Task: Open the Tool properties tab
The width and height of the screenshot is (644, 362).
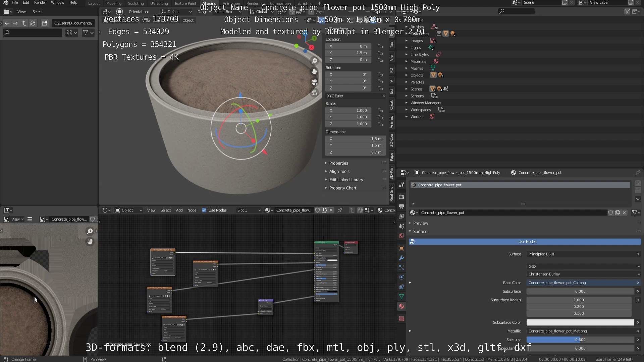Action: click(x=401, y=185)
